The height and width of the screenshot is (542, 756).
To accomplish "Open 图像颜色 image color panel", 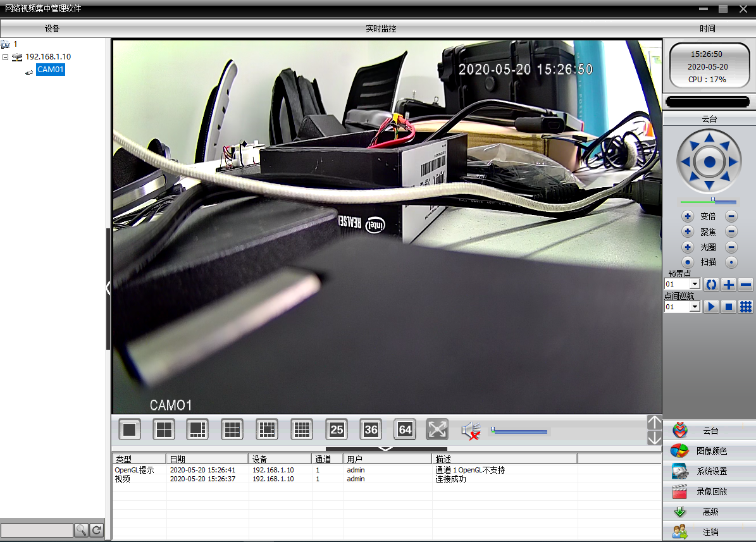I will click(x=709, y=451).
